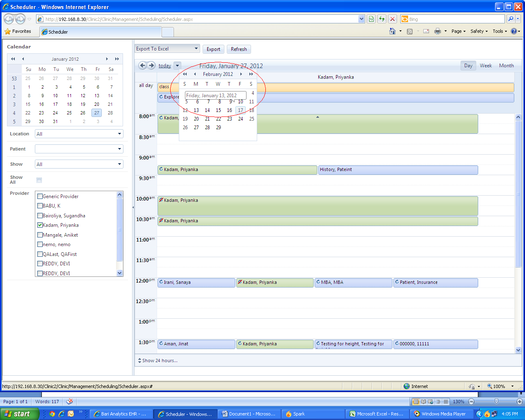Click the scheduler vertical scrollbar thumb
This screenshot has width=525, height=420.
[x=518, y=194]
